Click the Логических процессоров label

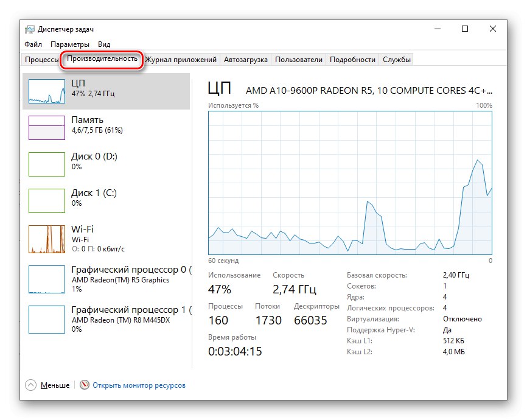coord(391,308)
